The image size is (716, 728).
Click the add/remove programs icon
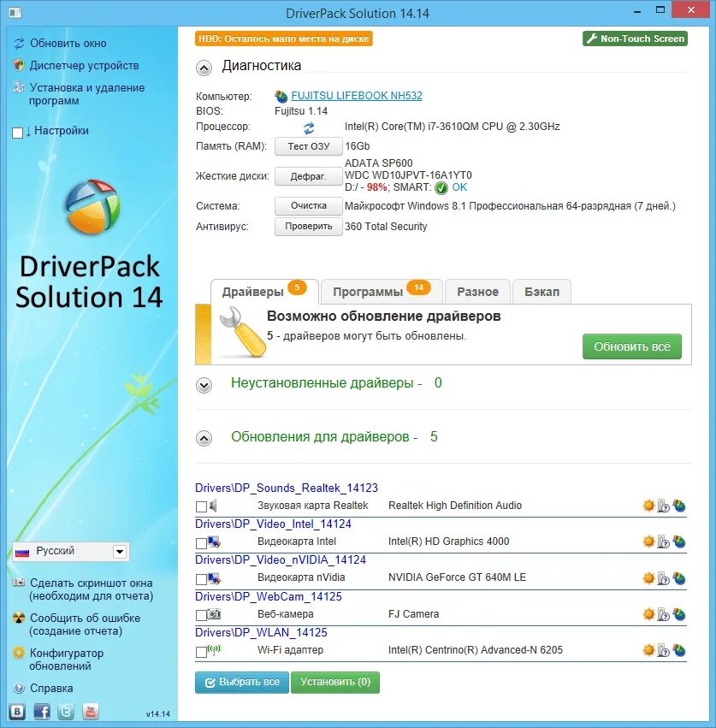tap(19, 87)
